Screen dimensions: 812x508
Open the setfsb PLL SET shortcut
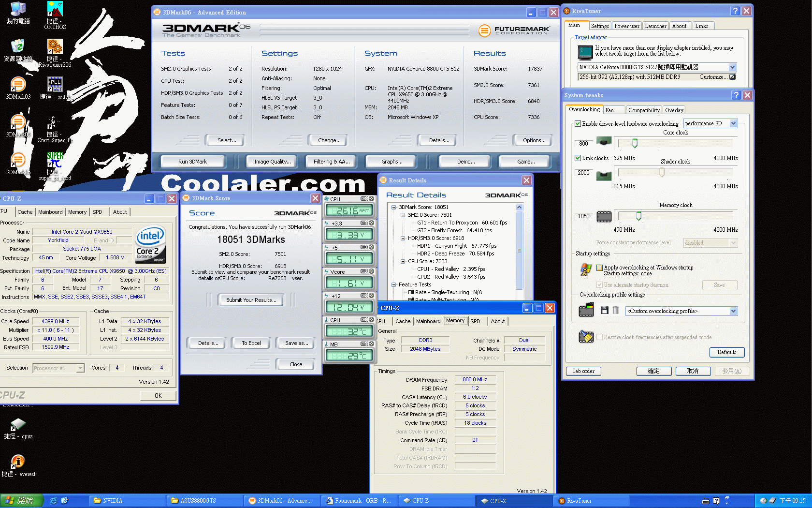(55, 88)
